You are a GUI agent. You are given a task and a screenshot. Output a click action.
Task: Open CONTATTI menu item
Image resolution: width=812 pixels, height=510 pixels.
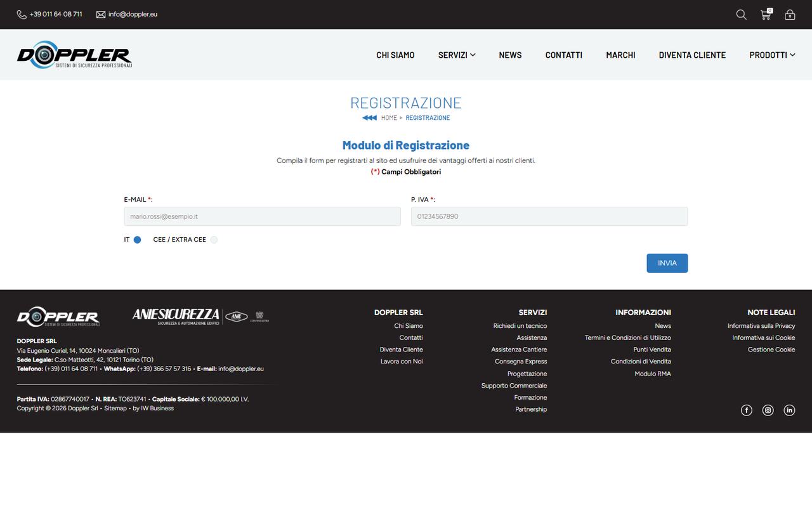(x=564, y=55)
